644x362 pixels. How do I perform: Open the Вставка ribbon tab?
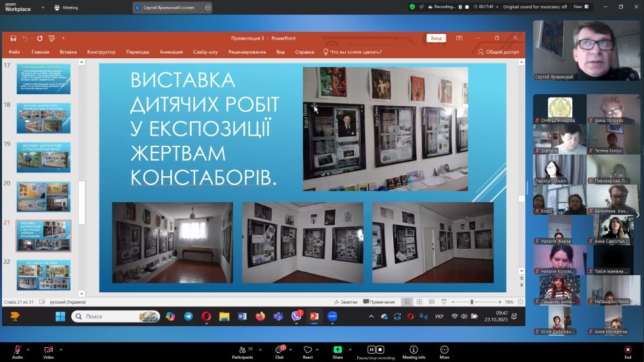[x=68, y=52]
